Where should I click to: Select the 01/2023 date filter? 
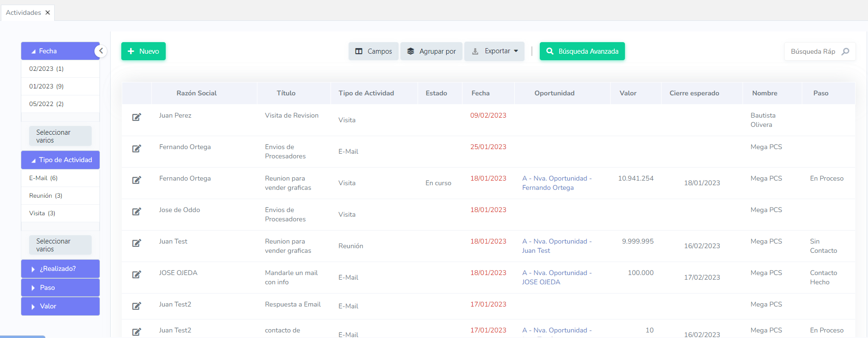(x=46, y=87)
